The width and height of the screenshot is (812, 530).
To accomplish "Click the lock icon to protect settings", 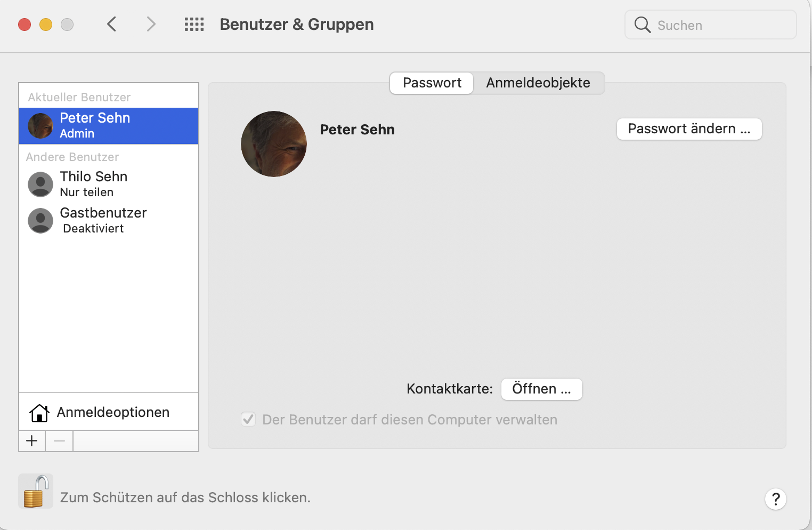I will tap(35, 492).
